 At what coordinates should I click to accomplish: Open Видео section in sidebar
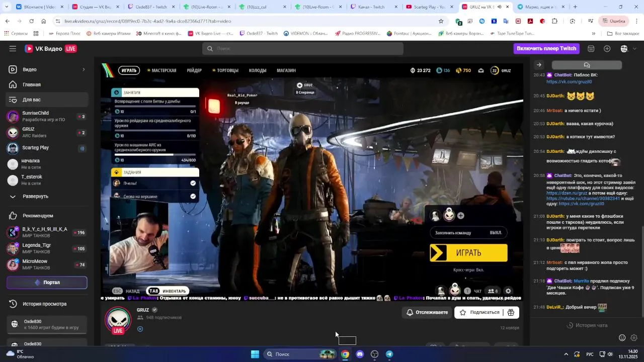[47, 69]
